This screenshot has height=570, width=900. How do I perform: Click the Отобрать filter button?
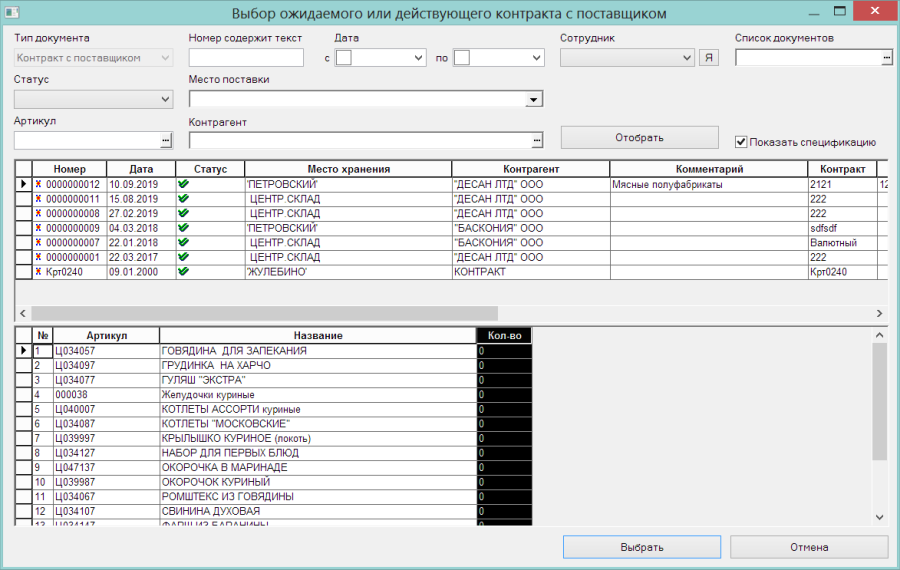coord(639,138)
